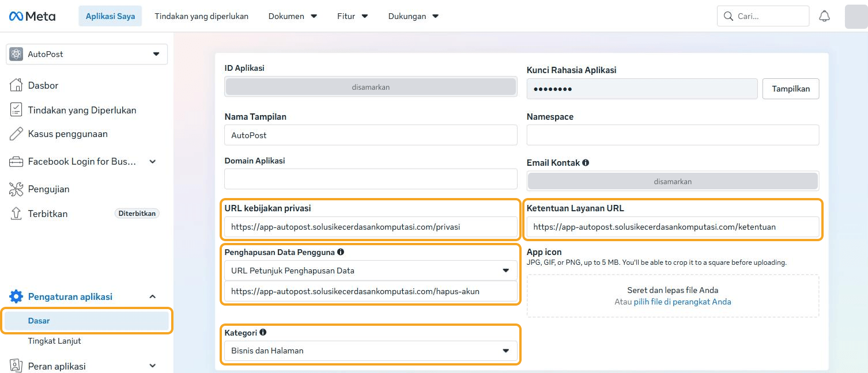The image size is (868, 373).
Task: Click the Peran aplikasi badge icon
Action: click(x=16, y=366)
